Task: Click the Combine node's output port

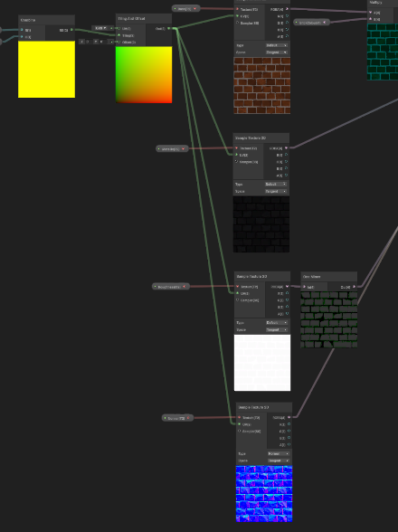Action: (x=71, y=30)
